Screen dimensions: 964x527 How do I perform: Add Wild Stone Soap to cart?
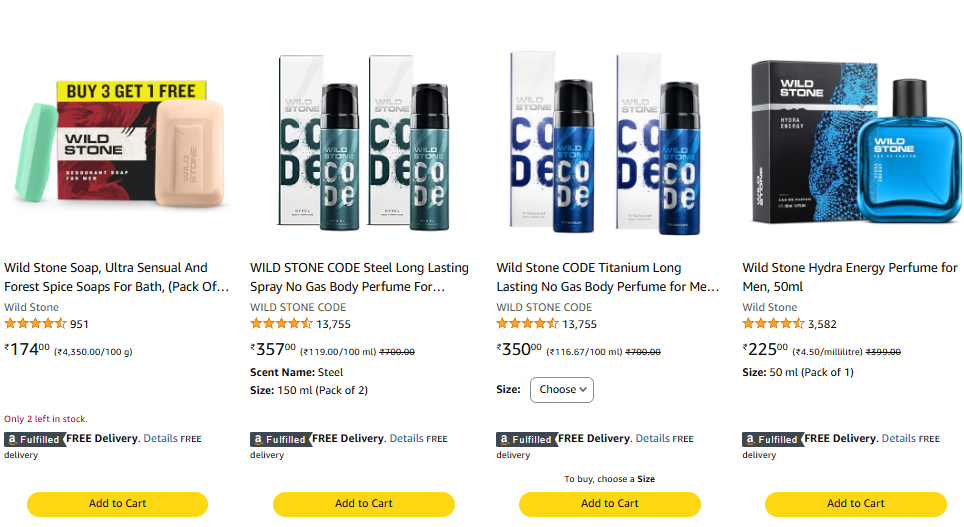point(117,504)
